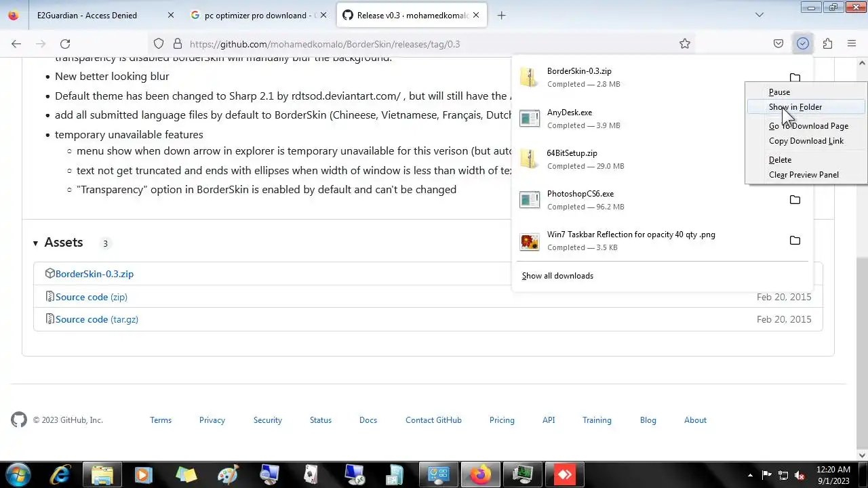
Task: Open Windows Explorer taskbar icon
Action: [x=102, y=474]
